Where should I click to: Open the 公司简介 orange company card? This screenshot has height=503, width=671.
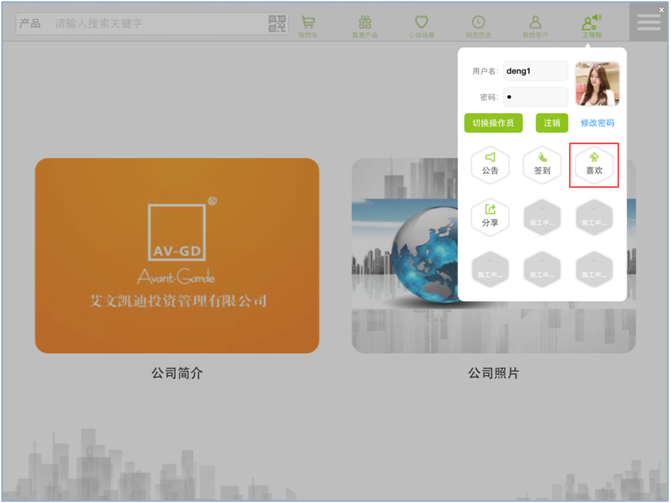coord(177,256)
